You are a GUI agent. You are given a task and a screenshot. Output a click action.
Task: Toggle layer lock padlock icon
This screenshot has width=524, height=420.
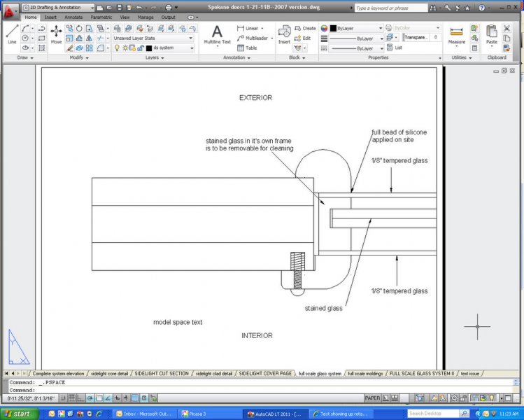point(141,48)
